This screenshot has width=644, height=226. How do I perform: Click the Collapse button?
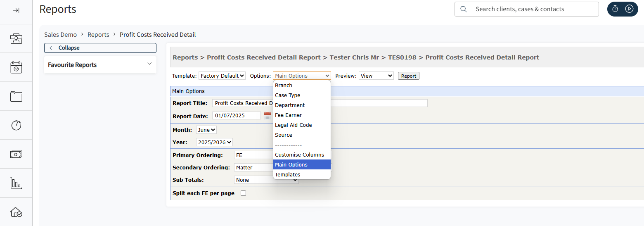(x=100, y=48)
